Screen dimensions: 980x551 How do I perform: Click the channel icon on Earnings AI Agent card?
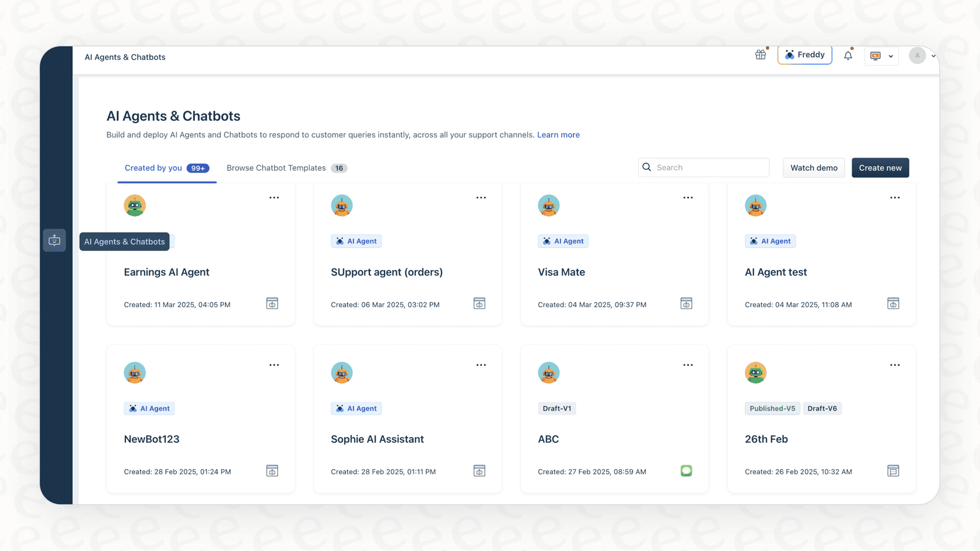272,303
